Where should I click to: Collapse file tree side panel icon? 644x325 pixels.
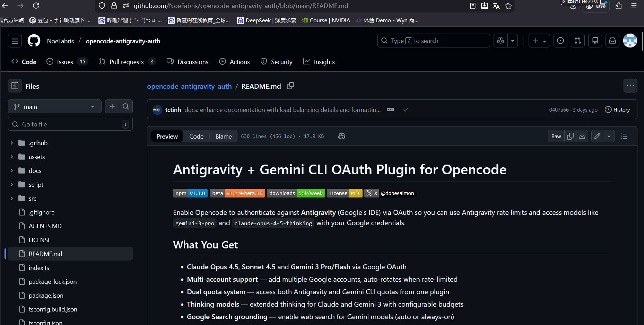(x=15, y=86)
